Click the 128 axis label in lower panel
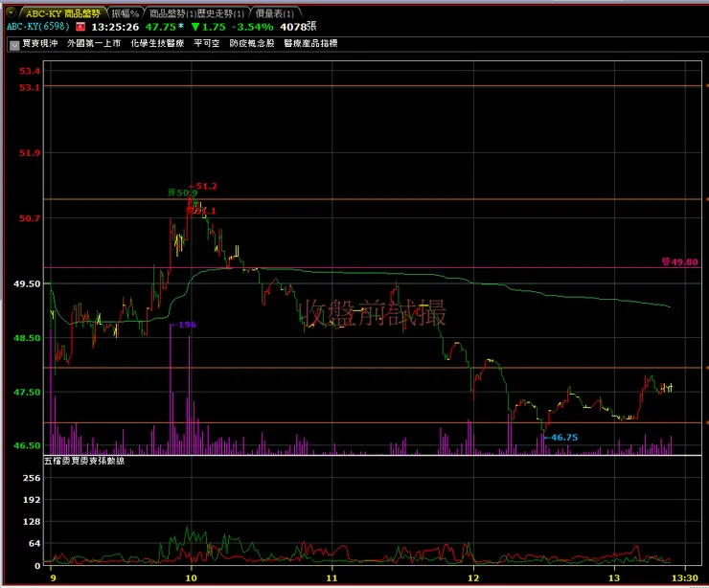This screenshot has height=588, width=709. pos(32,522)
